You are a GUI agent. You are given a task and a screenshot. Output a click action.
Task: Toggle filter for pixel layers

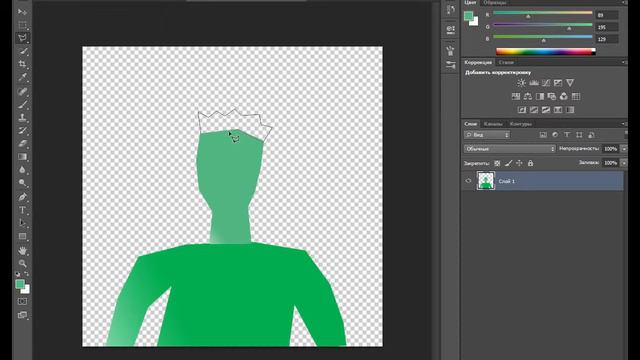tap(543, 135)
